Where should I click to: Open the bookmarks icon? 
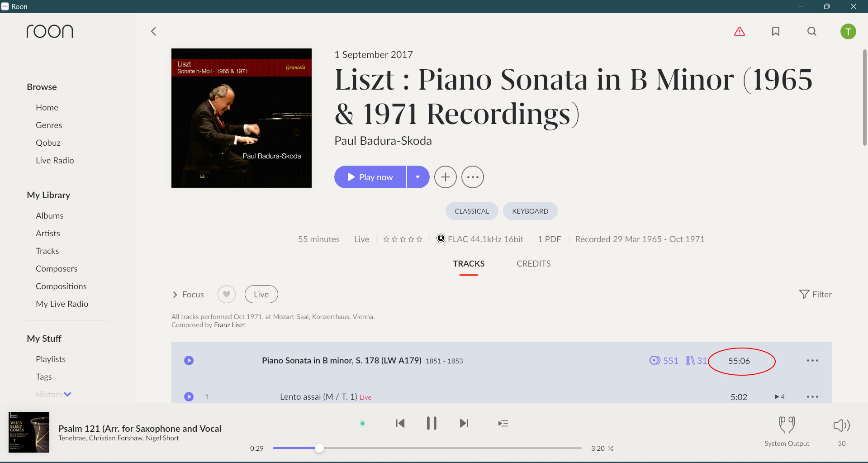click(x=776, y=31)
